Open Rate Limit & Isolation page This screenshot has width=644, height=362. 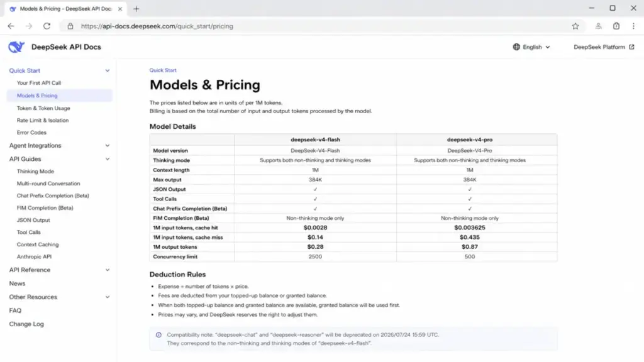click(42, 120)
